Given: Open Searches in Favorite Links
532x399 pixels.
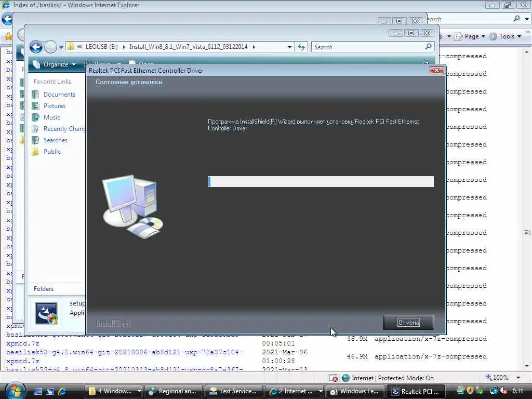Looking at the screenshot, I should tap(55, 140).
